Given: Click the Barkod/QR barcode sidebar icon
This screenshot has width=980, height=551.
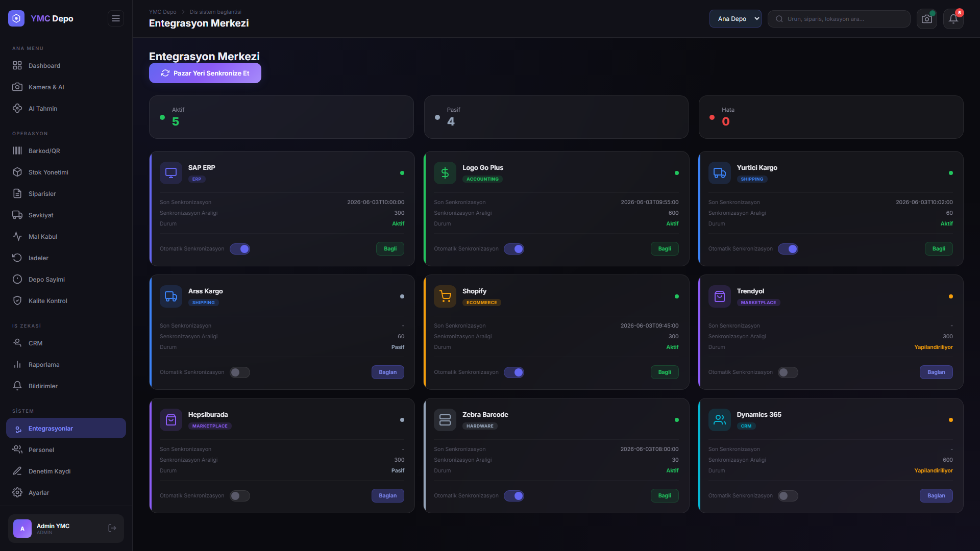Looking at the screenshot, I should tap(17, 151).
